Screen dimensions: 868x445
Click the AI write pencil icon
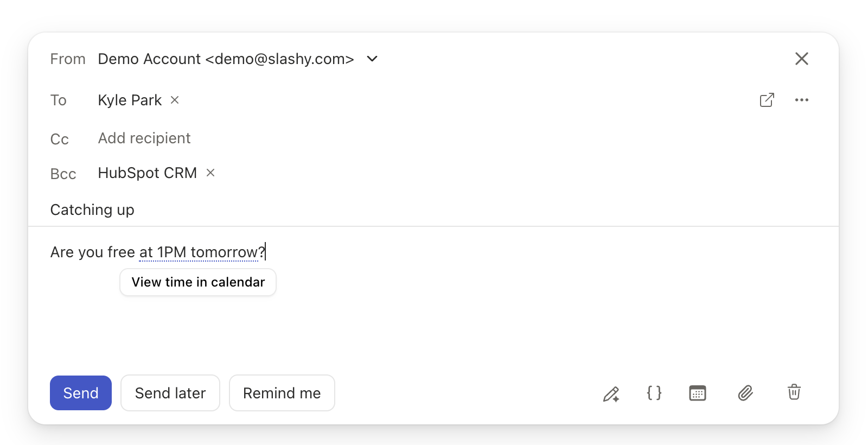point(611,393)
